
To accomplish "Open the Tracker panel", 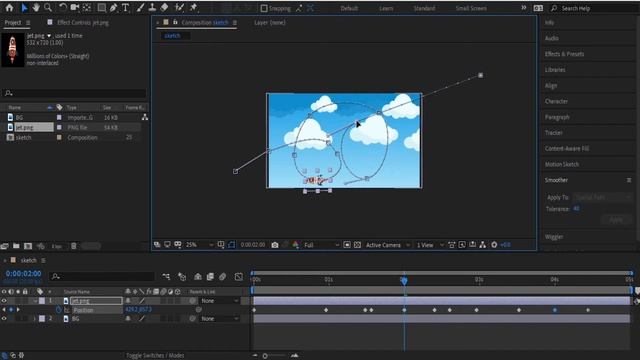I will (x=553, y=133).
